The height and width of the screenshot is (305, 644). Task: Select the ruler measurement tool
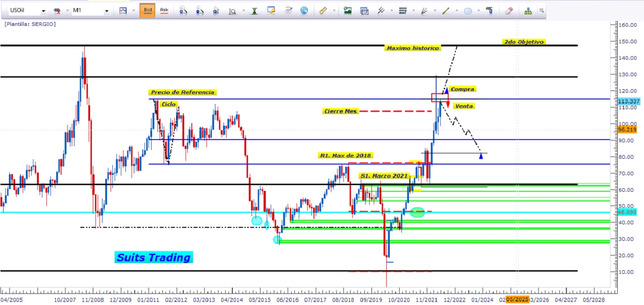tap(324, 11)
